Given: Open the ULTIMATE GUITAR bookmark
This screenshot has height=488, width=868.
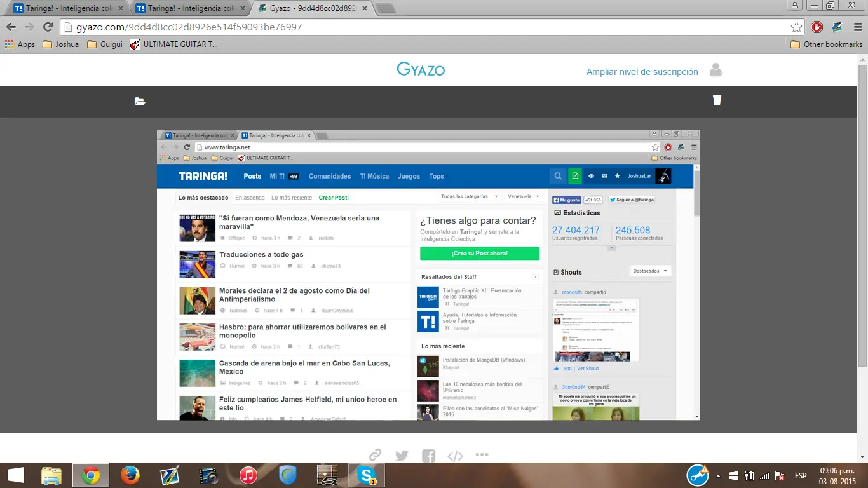Looking at the screenshot, I should (x=174, y=44).
